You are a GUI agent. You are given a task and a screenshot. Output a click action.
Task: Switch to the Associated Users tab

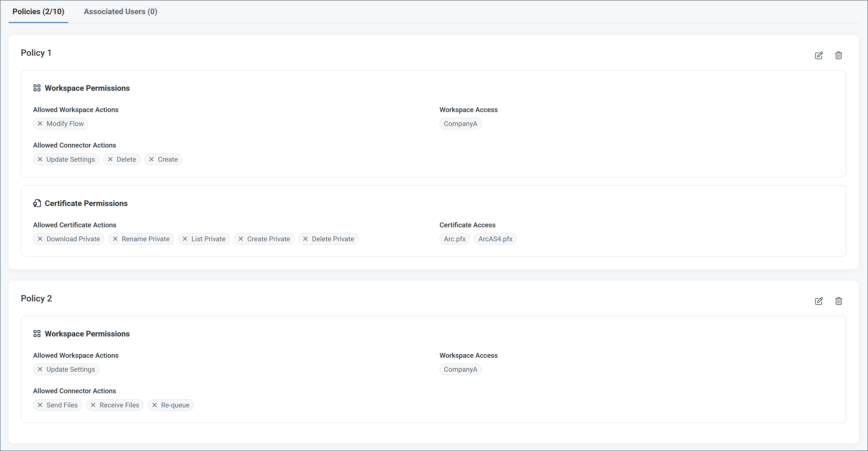click(120, 12)
